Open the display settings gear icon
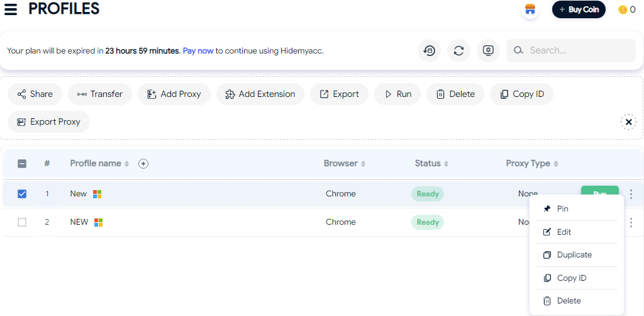Viewport: 644px width, 316px height. pos(488,51)
